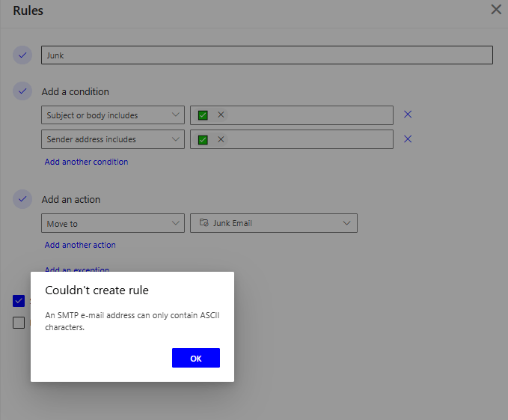Click the step checkmark next to 'Add an action'
508x420 pixels.
point(22,199)
